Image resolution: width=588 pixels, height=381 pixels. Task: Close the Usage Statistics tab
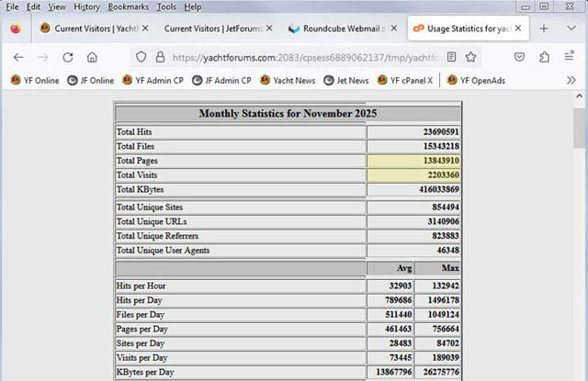519,28
